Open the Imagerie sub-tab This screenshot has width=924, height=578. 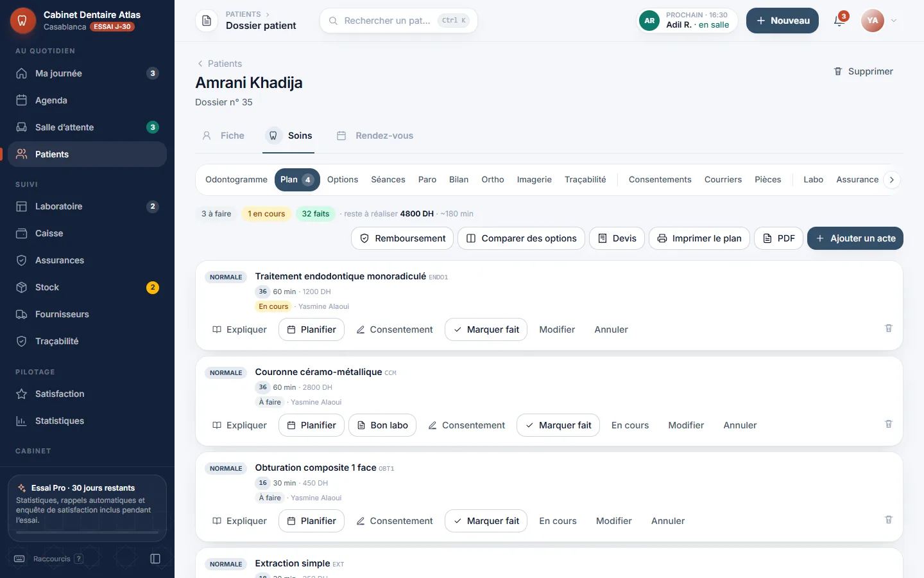coord(534,180)
